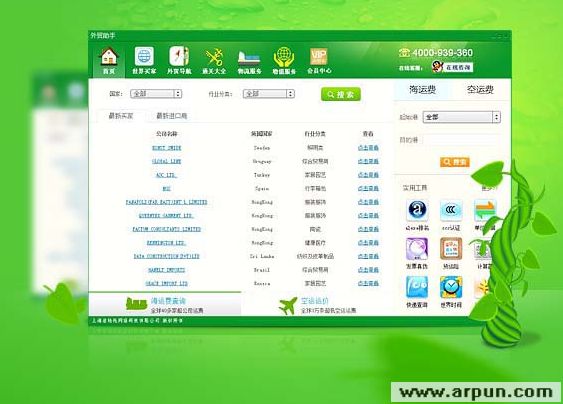Launch the alexa排名 tool icon
Viewport: 563px width, 404px height.
[x=417, y=210]
